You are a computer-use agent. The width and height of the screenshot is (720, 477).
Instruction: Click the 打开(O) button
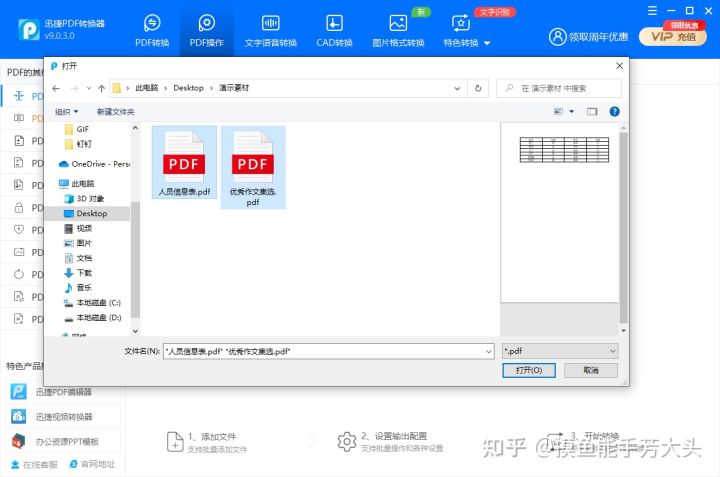click(x=529, y=370)
